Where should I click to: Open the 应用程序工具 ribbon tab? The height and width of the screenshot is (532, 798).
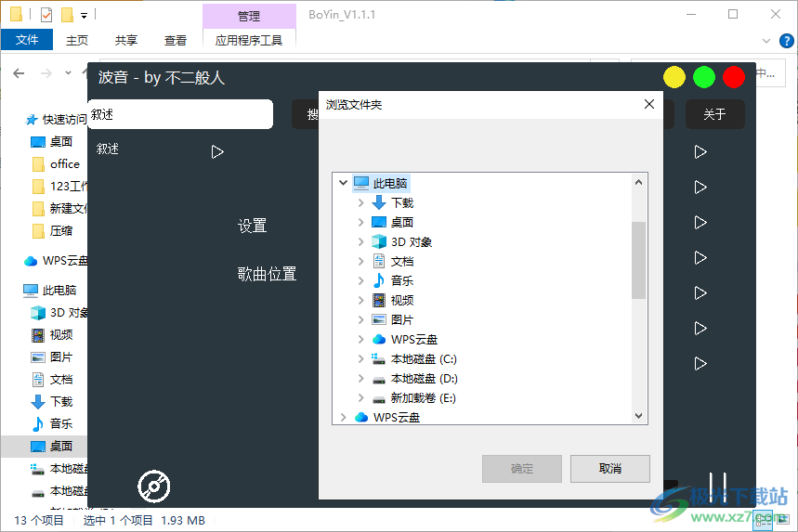coord(249,40)
